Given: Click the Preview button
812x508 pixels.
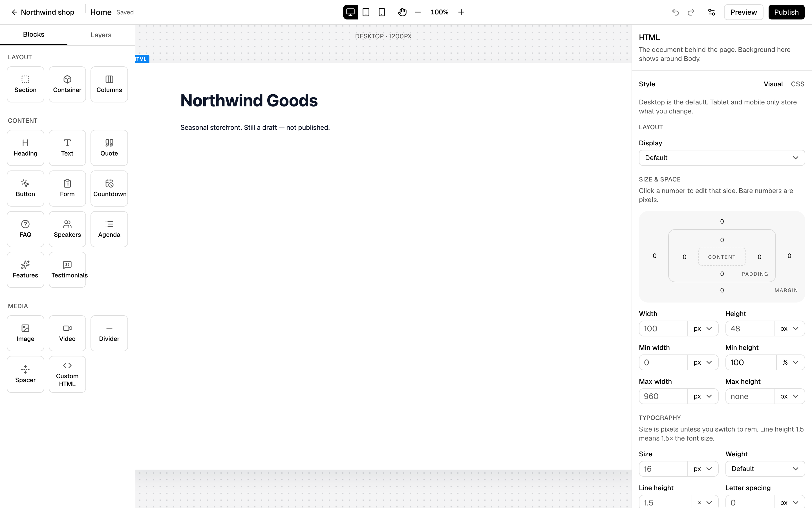Looking at the screenshot, I should click(x=743, y=12).
